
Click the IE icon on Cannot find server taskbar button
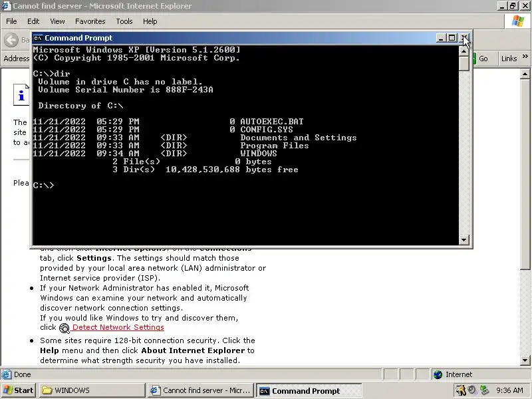tap(155, 390)
